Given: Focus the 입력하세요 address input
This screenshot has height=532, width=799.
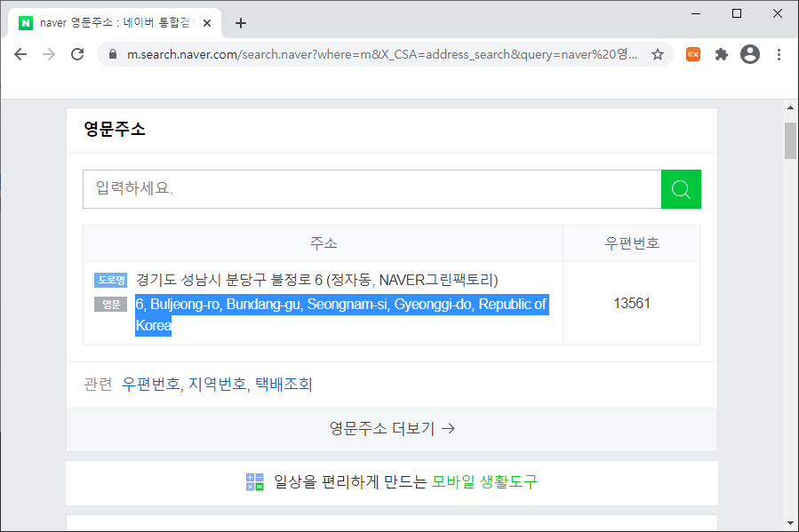Looking at the screenshot, I should pyautogui.click(x=372, y=189).
